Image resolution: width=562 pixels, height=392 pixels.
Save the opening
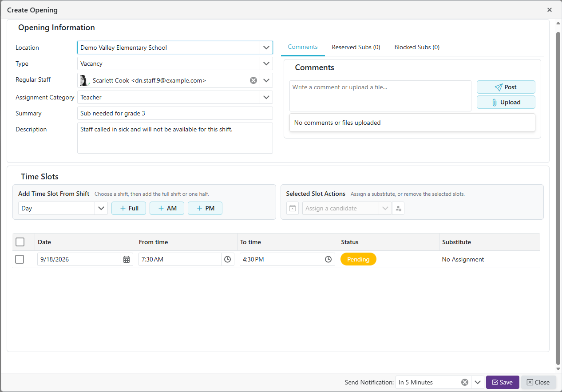(503, 382)
